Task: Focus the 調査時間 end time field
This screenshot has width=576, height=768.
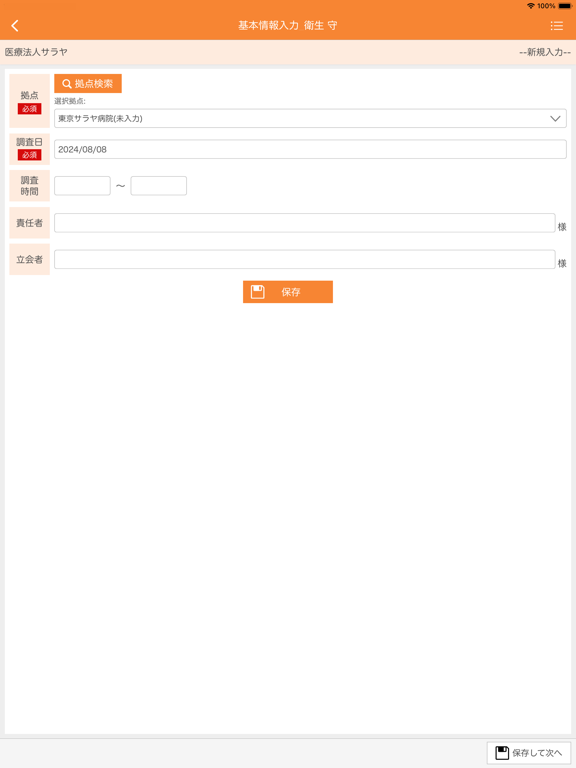Action: 159,186
